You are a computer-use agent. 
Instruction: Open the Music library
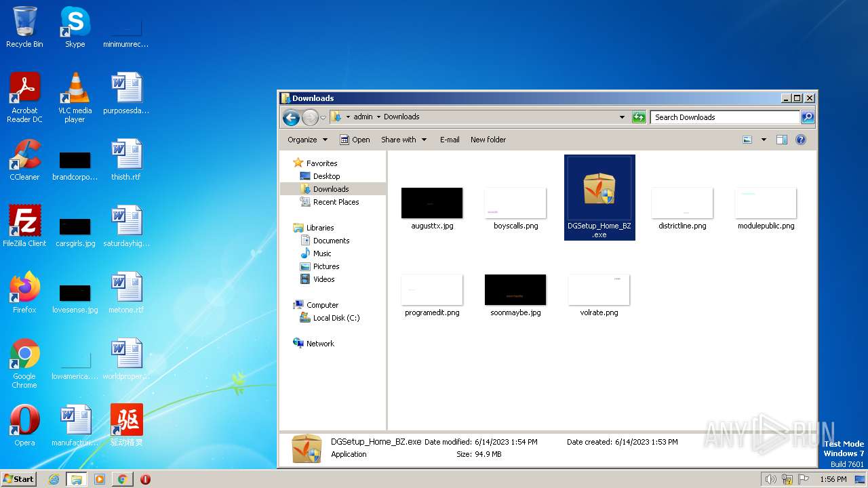[x=322, y=253]
